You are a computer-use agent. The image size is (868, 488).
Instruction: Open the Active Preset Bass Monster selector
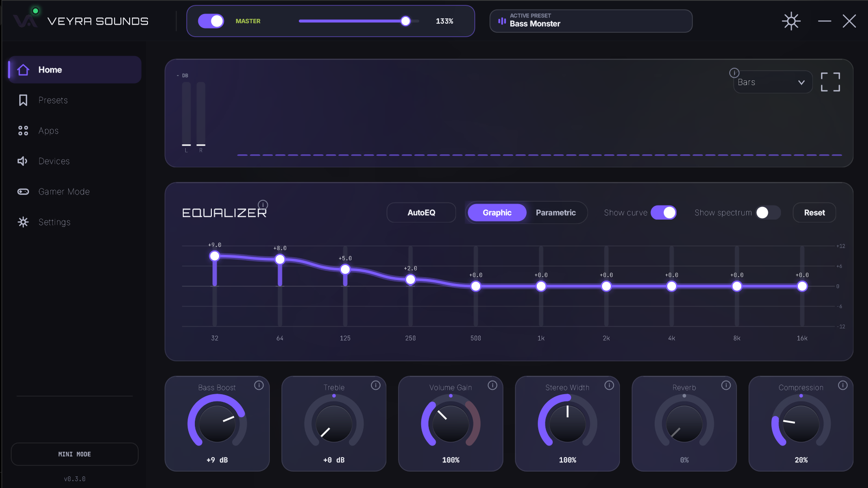[x=591, y=21]
